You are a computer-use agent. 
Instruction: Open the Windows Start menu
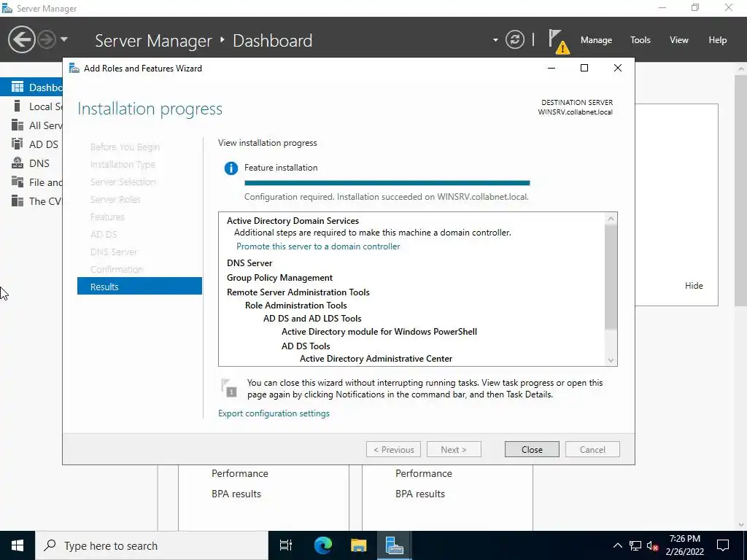click(x=18, y=545)
